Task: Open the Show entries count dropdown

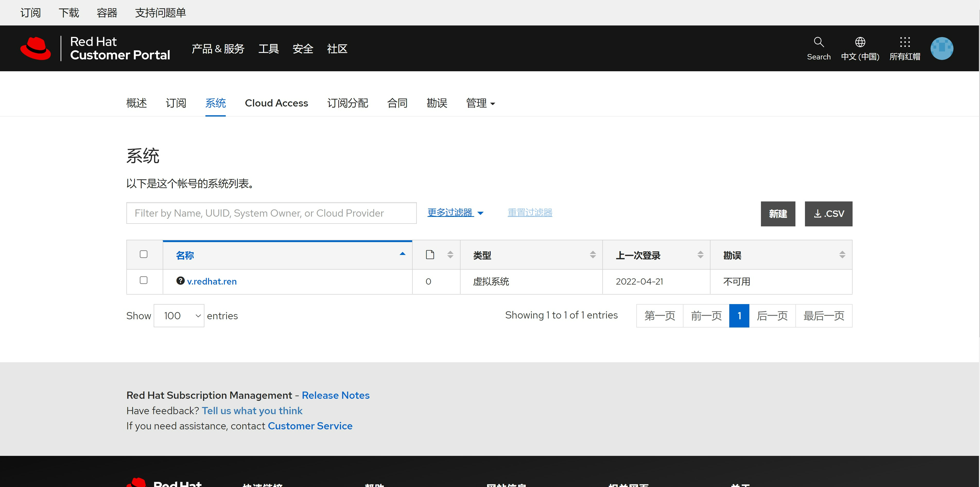Action: point(179,316)
